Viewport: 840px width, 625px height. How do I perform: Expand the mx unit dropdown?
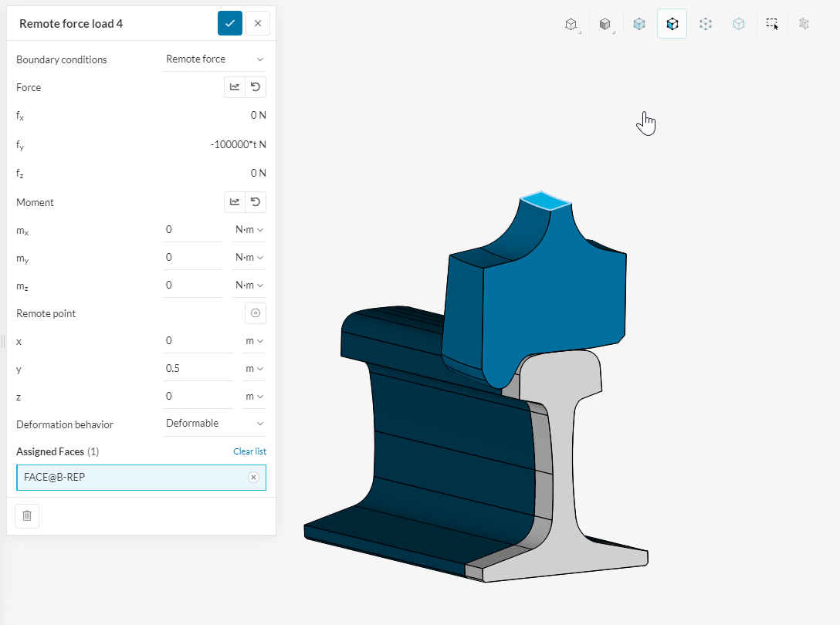pyautogui.click(x=249, y=230)
